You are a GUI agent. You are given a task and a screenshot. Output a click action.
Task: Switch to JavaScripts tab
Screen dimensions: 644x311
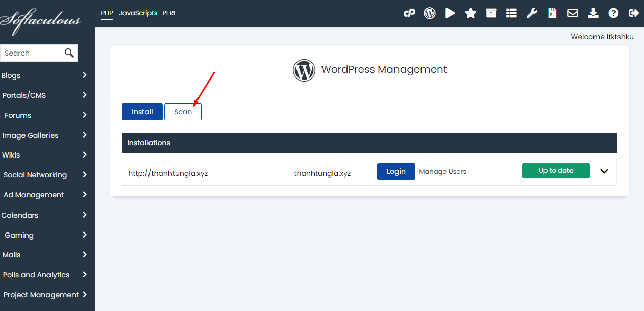(138, 13)
